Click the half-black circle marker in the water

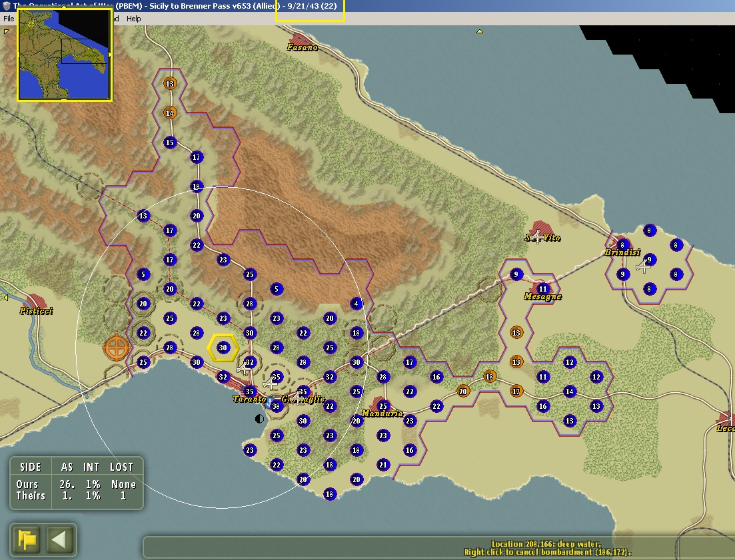(x=259, y=419)
